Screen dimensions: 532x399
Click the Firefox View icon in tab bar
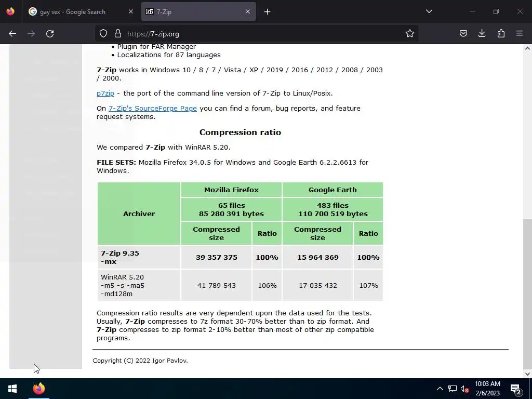10,11
